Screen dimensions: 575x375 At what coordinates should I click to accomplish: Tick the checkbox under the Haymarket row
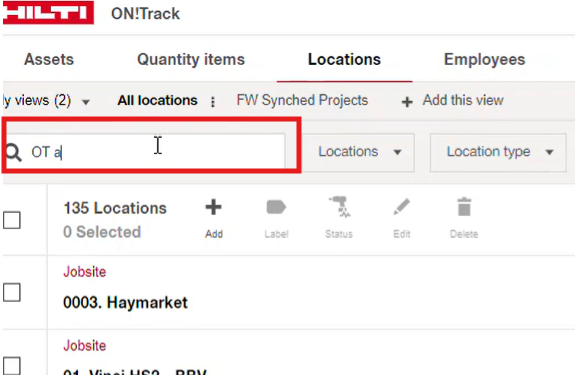coord(12,365)
